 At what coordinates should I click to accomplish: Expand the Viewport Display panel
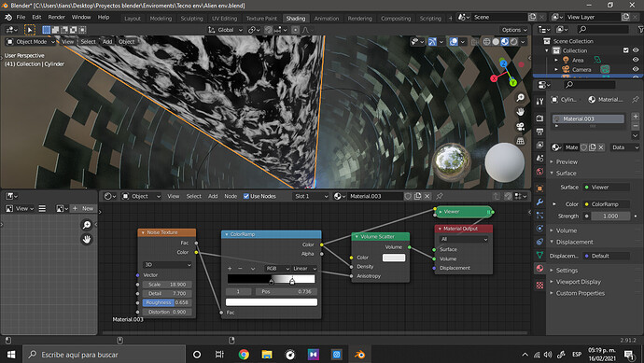tap(578, 282)
